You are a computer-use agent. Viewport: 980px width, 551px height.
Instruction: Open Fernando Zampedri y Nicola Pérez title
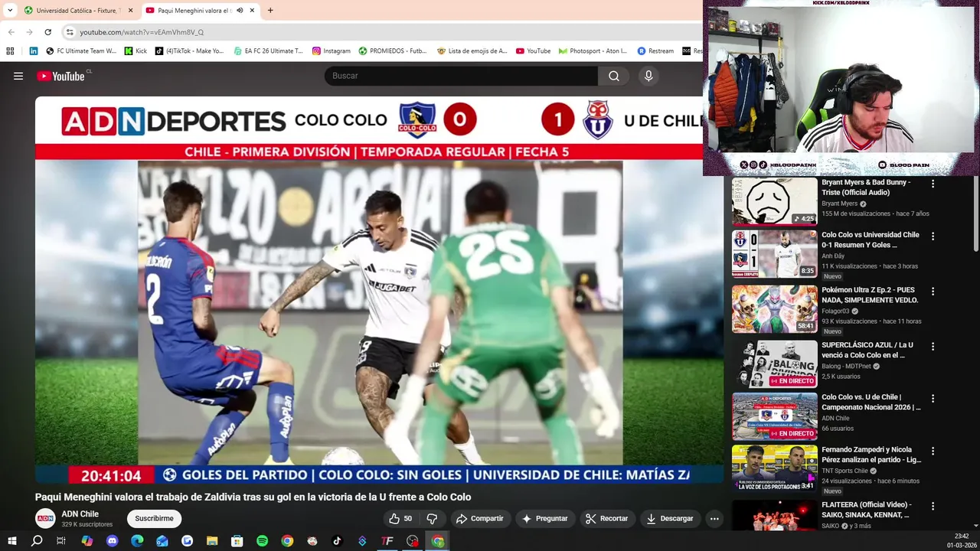pyautogui.click(x=871, y=455)
